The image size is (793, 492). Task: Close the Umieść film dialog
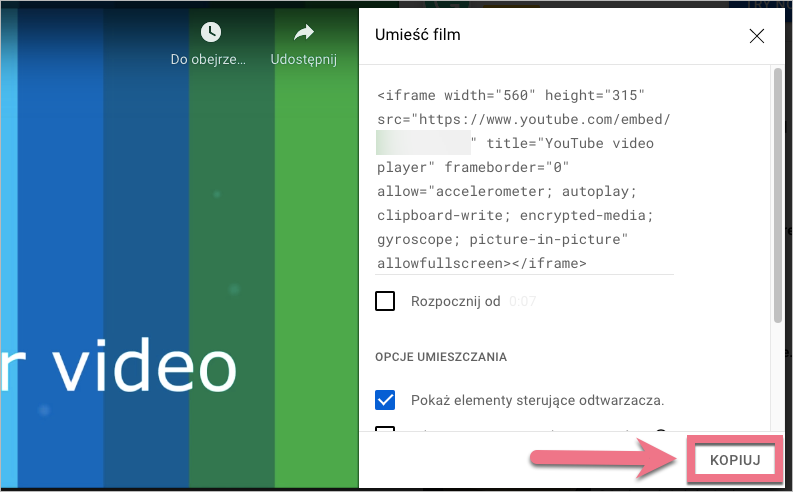pos(757,36)
